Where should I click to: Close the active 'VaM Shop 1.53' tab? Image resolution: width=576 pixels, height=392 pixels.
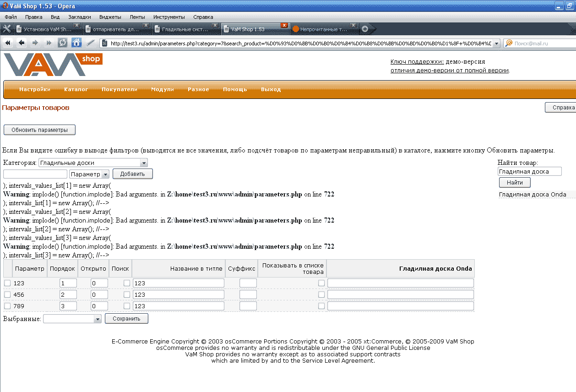[x=284, y=25]
